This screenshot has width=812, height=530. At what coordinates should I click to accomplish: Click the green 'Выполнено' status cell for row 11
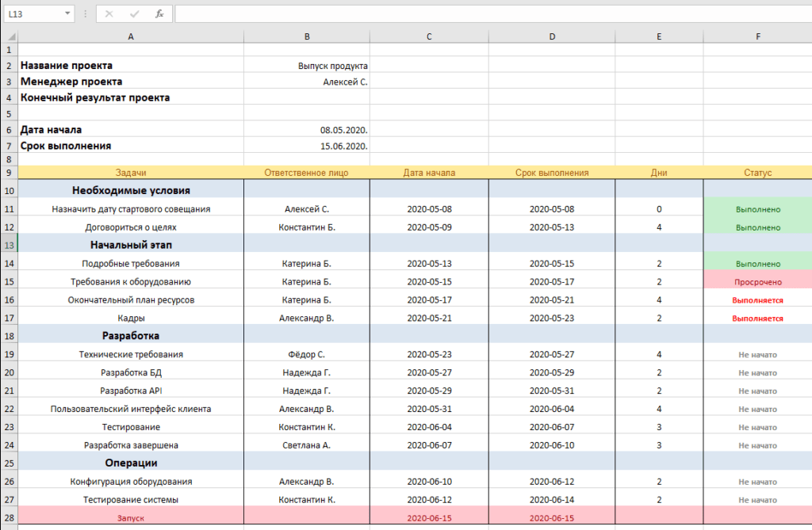pyautogui.click(x=756, y=209)
